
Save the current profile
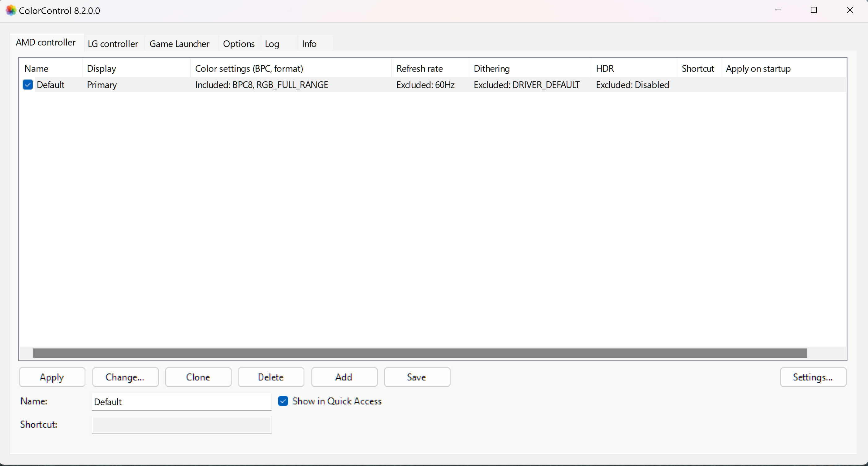click(x=417, y=377)
